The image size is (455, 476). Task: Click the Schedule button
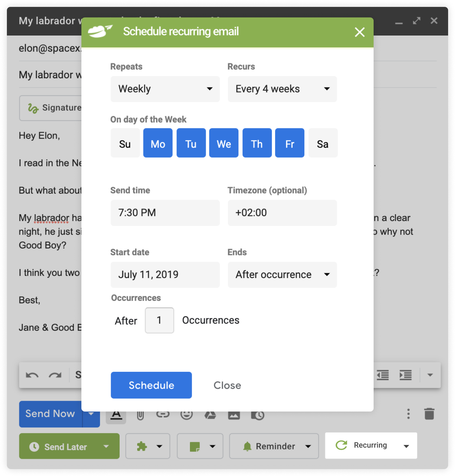(151, 385)
